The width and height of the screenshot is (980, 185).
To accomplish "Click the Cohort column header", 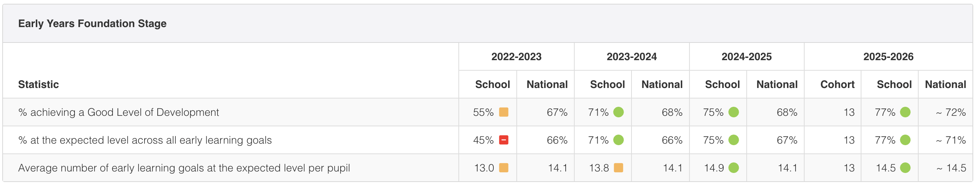I will pyautogui.click(x=837, y=85).
